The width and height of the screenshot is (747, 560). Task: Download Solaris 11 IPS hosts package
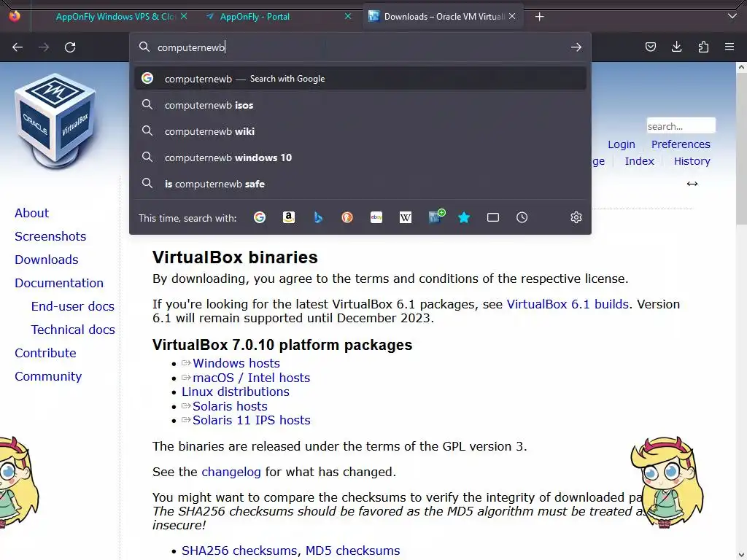coord(252,421)
